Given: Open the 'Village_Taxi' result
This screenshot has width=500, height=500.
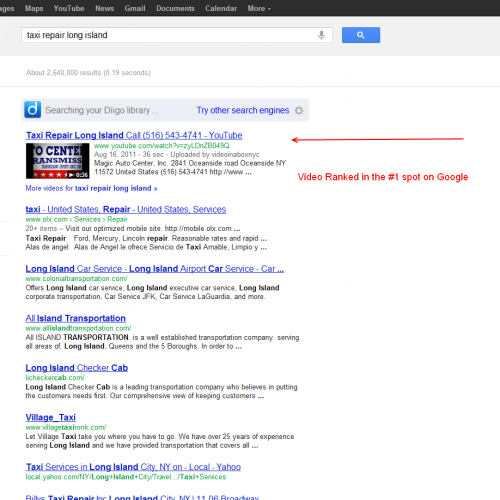Looking at the screenshot, I should point(51,418).
